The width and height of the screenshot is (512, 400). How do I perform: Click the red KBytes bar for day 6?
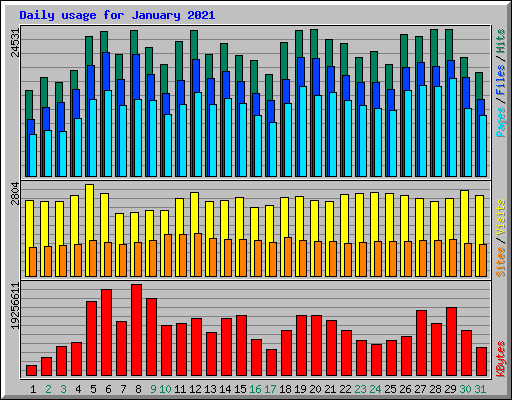pyautogui.click(x=106, y=333)
